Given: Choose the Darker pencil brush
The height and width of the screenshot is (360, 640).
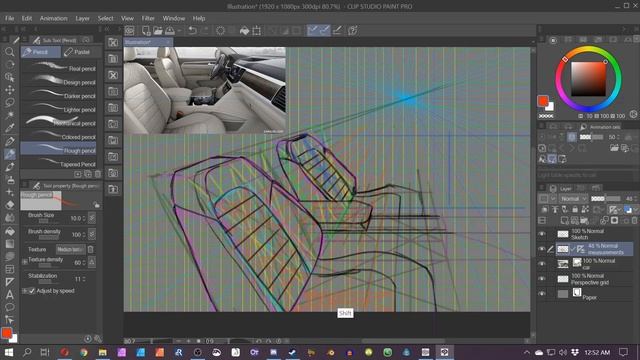Looking at the screenshot, I should coord(58,95).
